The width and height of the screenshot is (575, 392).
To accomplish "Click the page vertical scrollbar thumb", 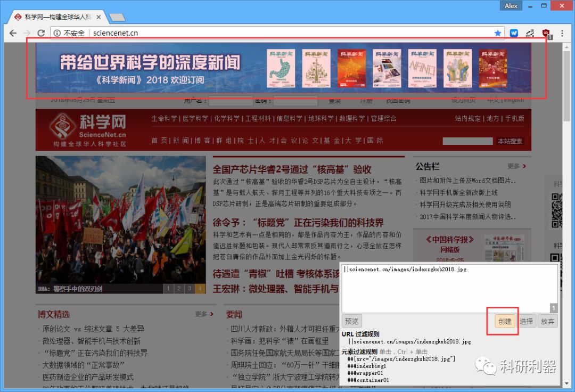I will 567,86.
